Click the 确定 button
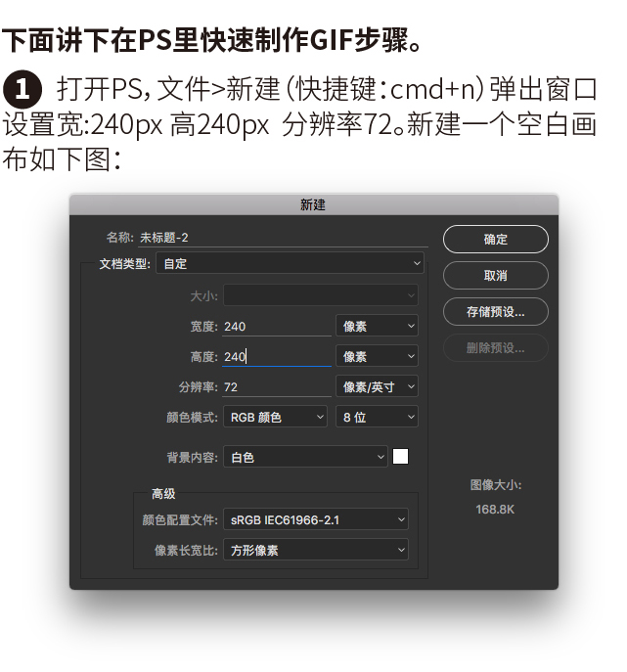 (x=495, y=239)
